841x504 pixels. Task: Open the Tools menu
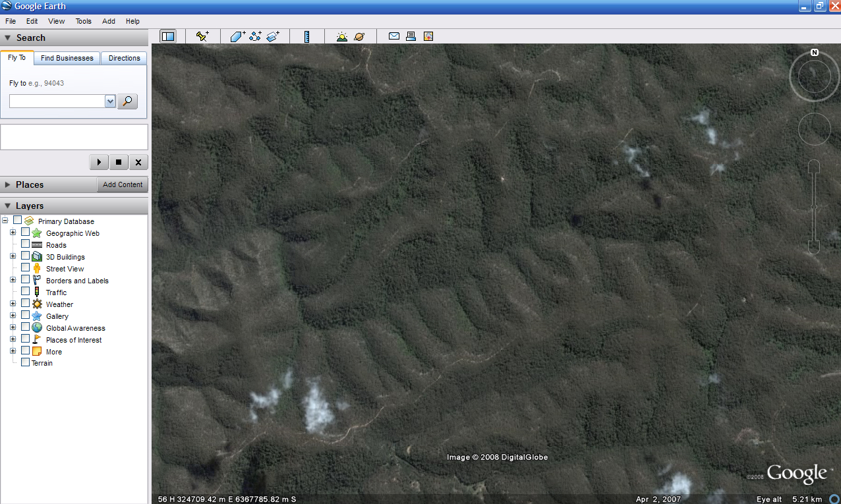[x=83, y=21]
